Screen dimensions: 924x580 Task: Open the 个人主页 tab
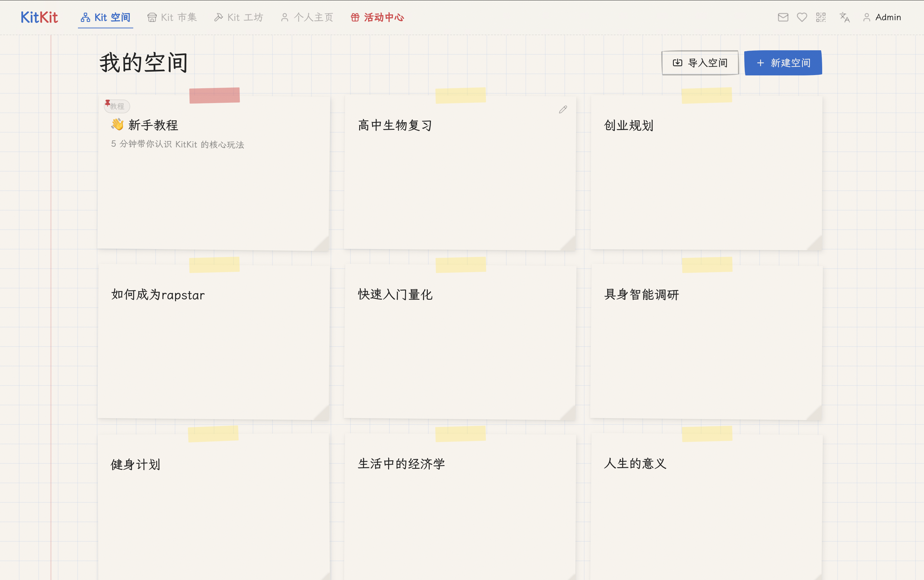click(307, 17)
